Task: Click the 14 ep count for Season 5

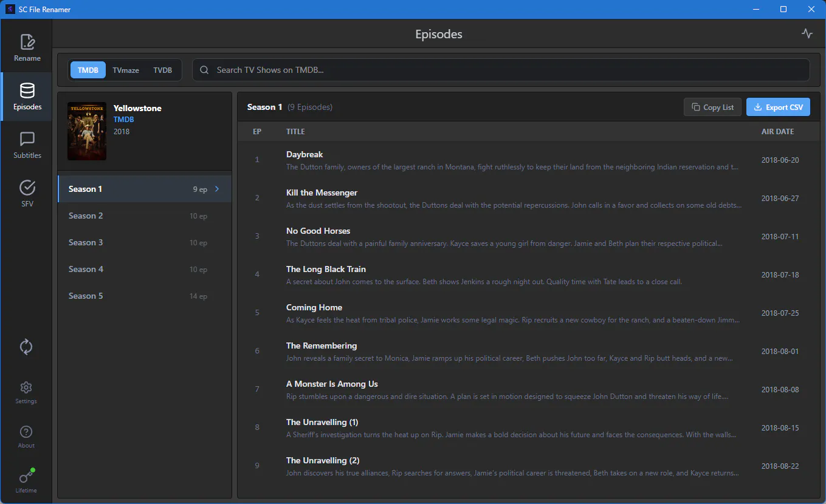Action: (x=198, y=296)
